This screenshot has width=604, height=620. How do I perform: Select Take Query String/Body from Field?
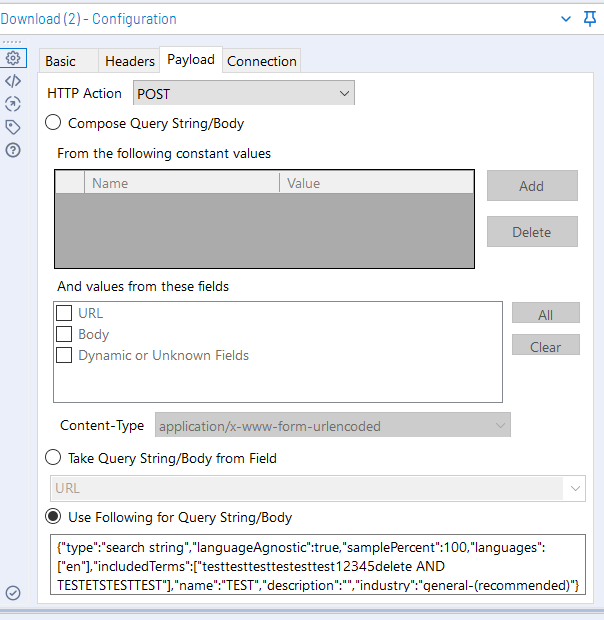pos(54,458)
